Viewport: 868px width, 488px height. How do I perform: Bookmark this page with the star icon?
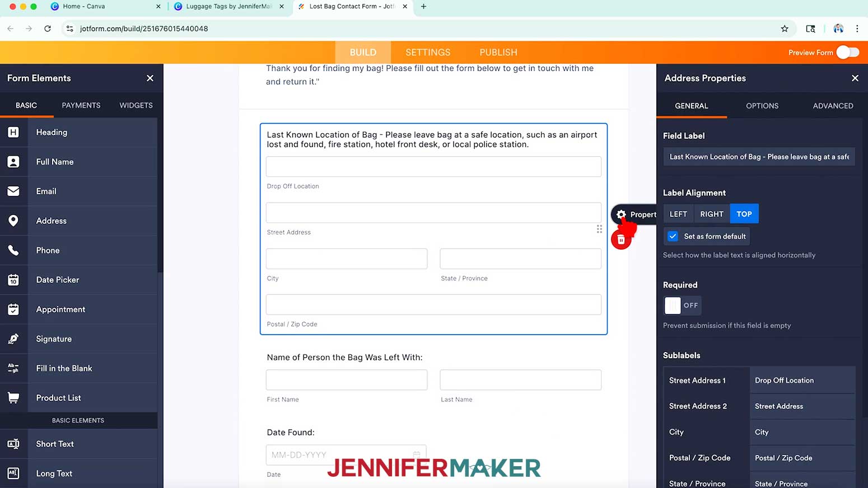coord(785,29)
